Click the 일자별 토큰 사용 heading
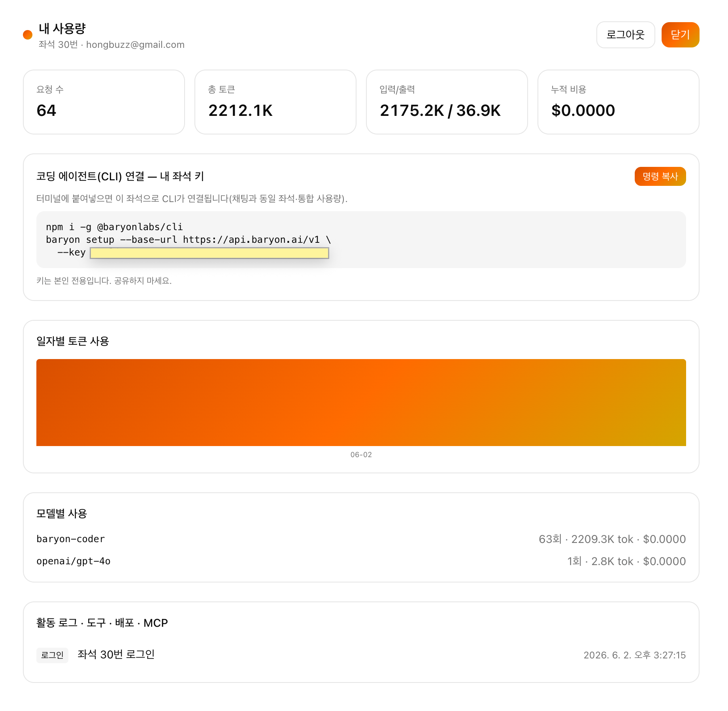Screen dimensions: 728x711 point(73,341)
